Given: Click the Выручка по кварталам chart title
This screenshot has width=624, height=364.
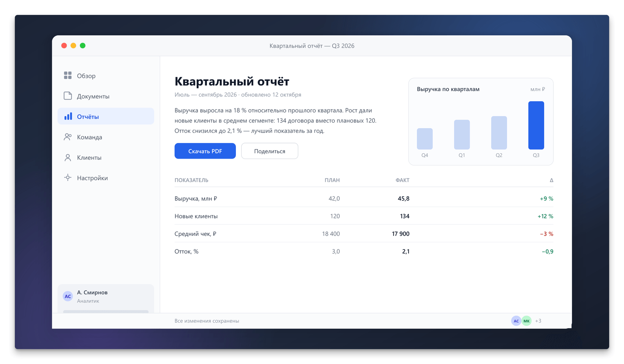Looking at the screenshot, I should [x=448, y=89].
